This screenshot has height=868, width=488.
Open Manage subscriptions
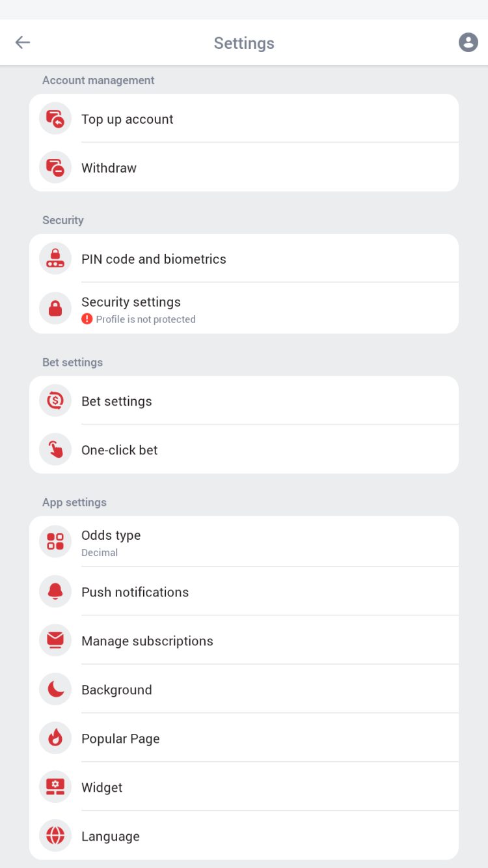(x=147, y=641)
